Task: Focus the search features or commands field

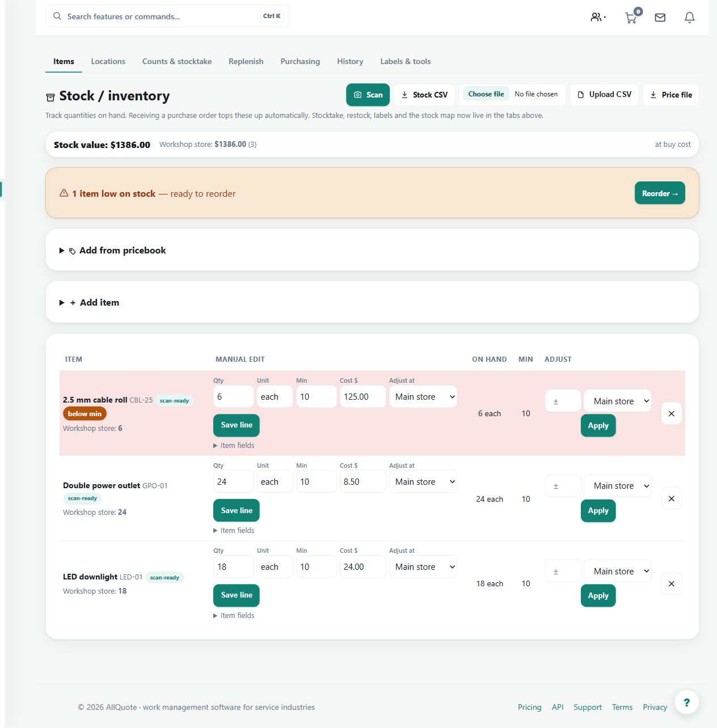Action: click(x=167, y=16)
